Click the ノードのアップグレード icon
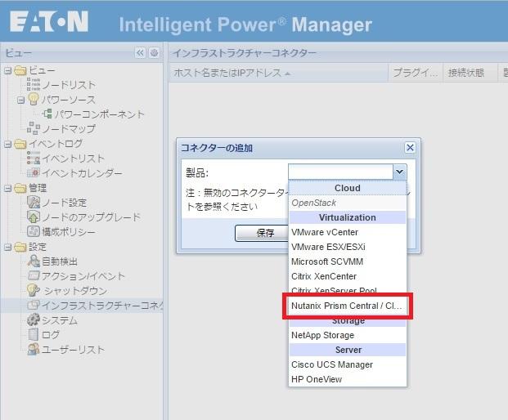The image size is (508, 420). pyautogui.click(x=34, y=217)
